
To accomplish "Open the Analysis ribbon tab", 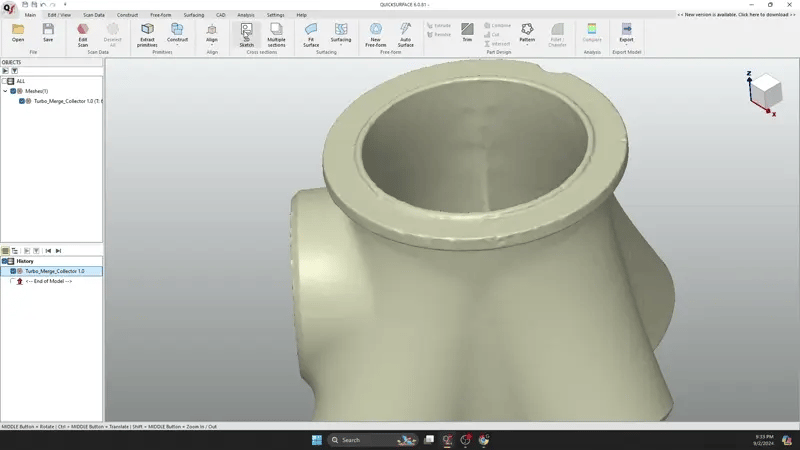I will [245, 15].
